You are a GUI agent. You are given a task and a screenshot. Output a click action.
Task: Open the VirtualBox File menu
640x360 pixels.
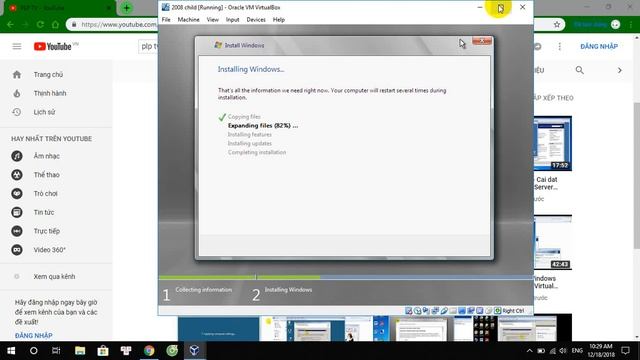[166, 20]
